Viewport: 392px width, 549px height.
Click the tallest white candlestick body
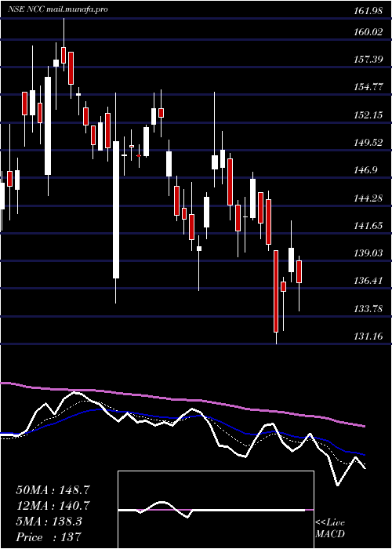pyautogui.click(x=116, y=209)
